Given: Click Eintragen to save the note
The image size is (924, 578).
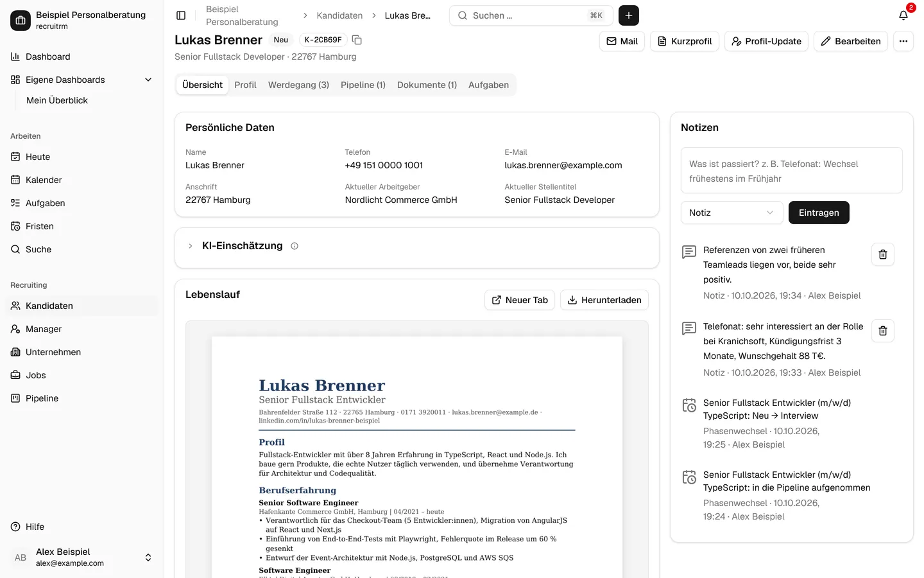Looking at the screenshot, I should (x=819, y=213).
